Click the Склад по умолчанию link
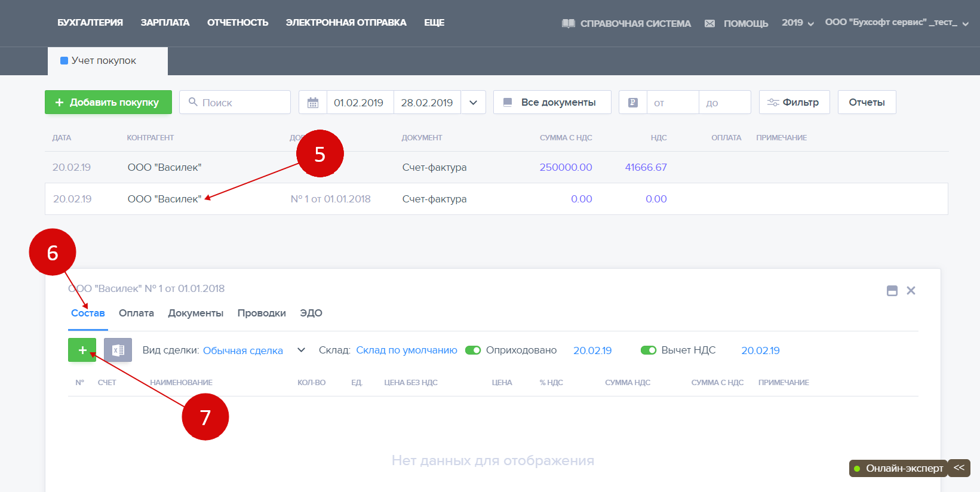 pyautogui.click(x=407, y=350)
